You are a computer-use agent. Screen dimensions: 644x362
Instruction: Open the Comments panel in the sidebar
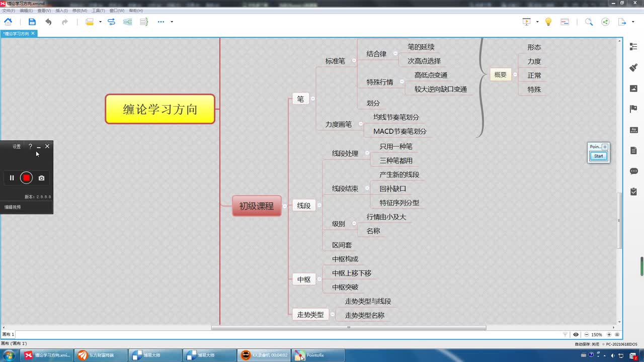click(633, 171)
